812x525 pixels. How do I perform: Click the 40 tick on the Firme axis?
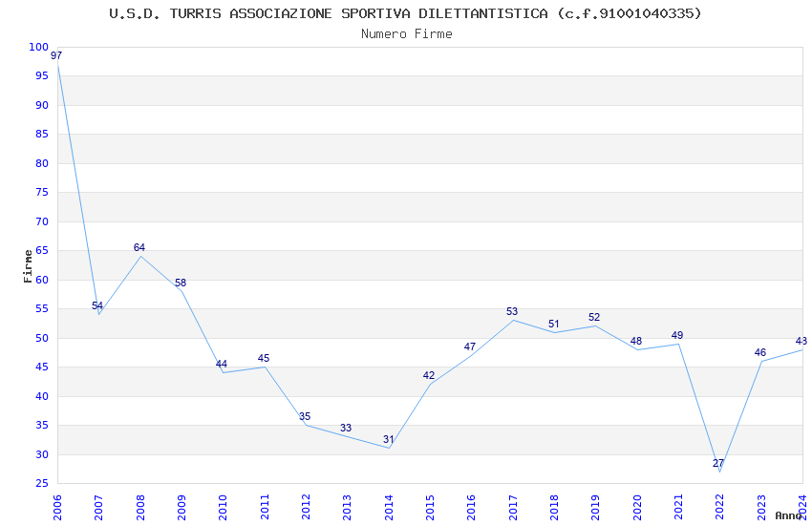pyautogui.click(x=41, y=396)
